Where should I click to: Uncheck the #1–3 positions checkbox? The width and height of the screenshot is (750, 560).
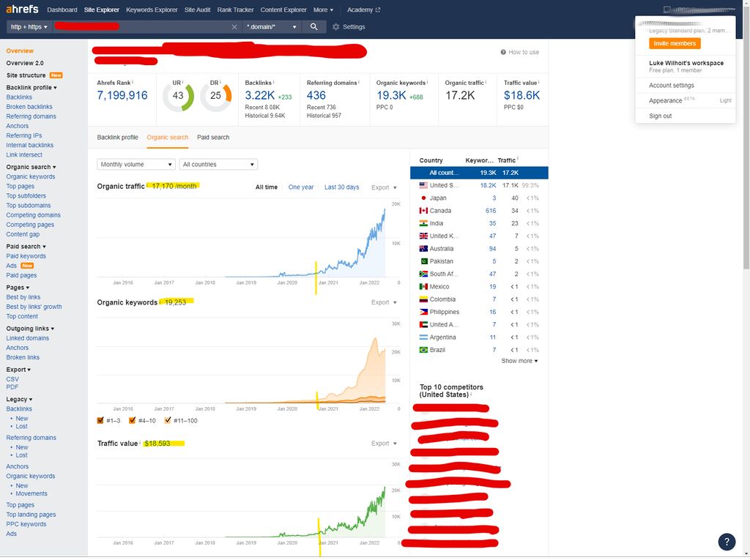click(100, 421)
